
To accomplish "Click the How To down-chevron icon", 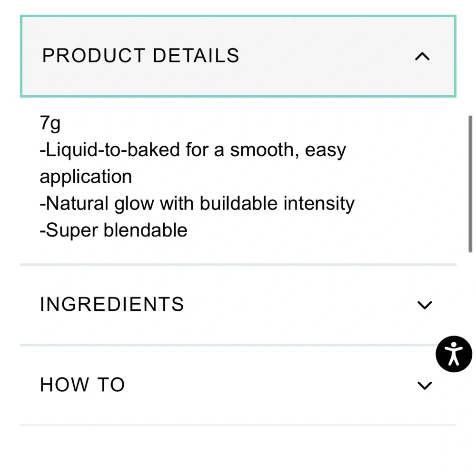I will [x=425, y=385].
